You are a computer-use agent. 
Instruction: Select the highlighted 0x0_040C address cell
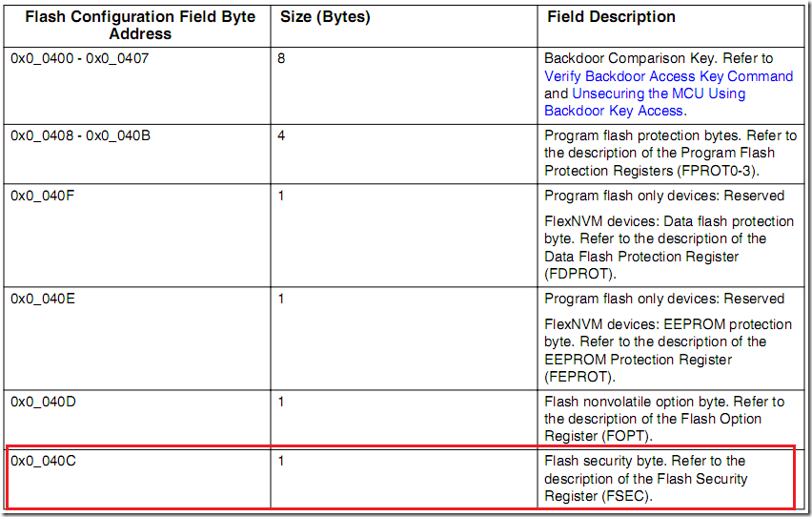(43, 461)
